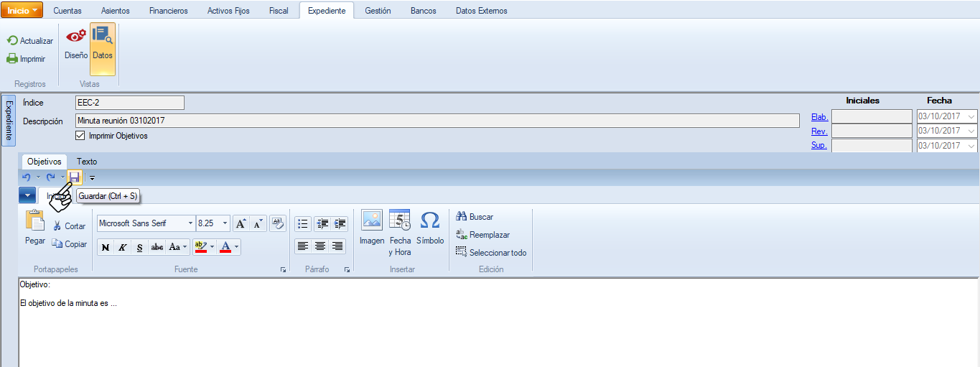Click the bullet list icon
This screenshot has height=367, width=980.
303,223
